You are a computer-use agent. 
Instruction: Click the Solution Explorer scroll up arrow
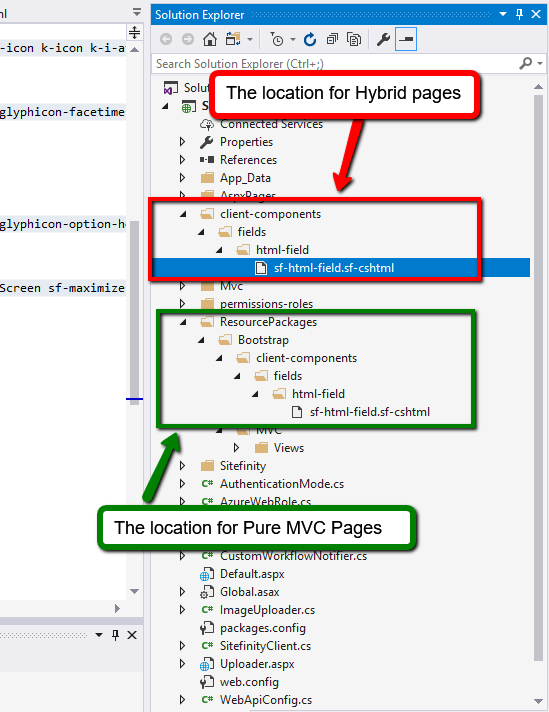[539, 87]
